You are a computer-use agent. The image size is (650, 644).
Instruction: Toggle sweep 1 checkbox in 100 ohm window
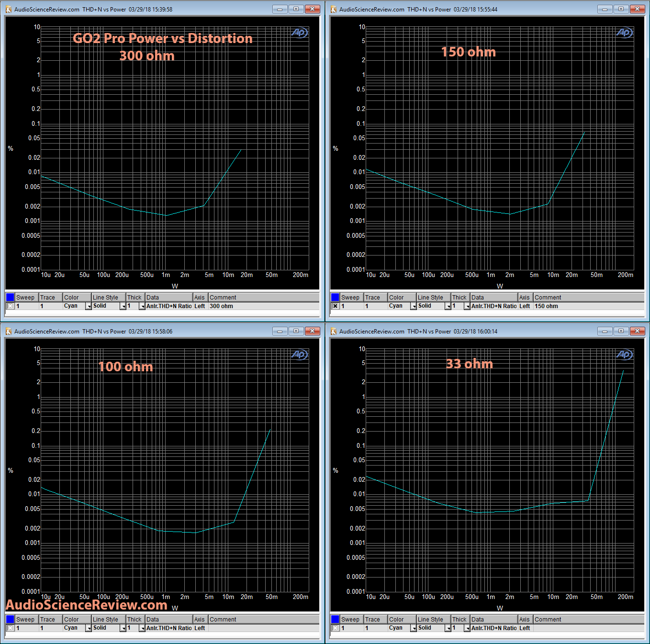pyautogui.click(x=10, y=628)
